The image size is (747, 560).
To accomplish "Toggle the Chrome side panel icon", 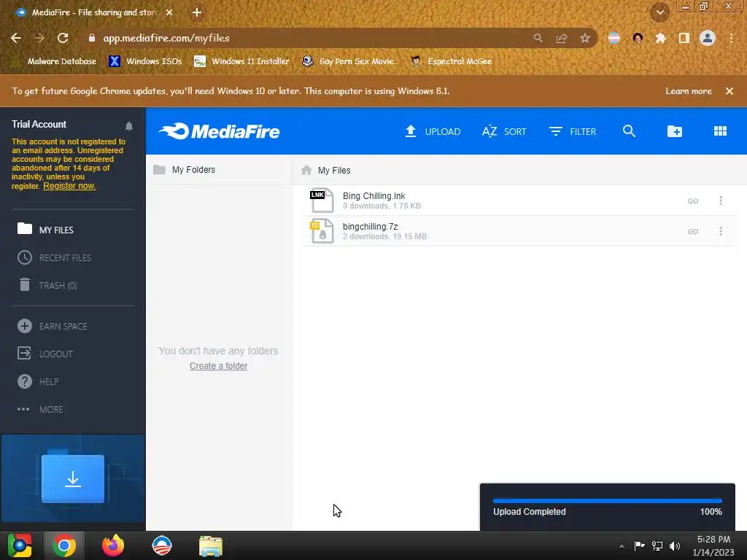I will pyautogui.click(x=684, y=38).
